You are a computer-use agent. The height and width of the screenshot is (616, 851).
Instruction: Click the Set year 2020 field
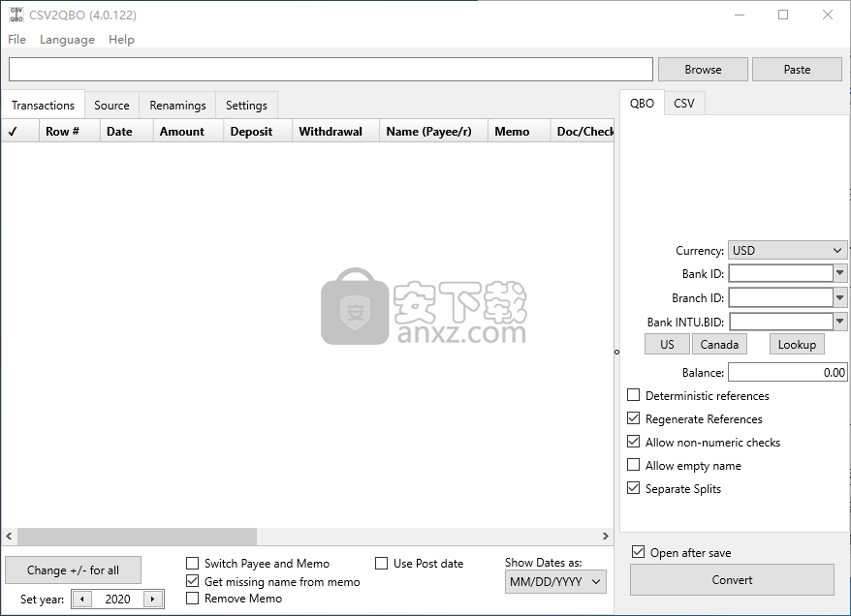click(x=117, y=600)
